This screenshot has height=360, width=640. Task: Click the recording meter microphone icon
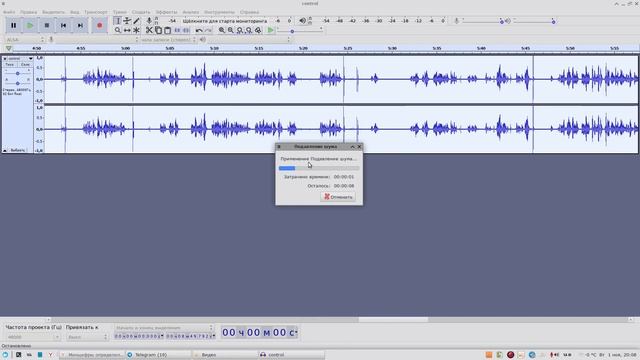149,20
